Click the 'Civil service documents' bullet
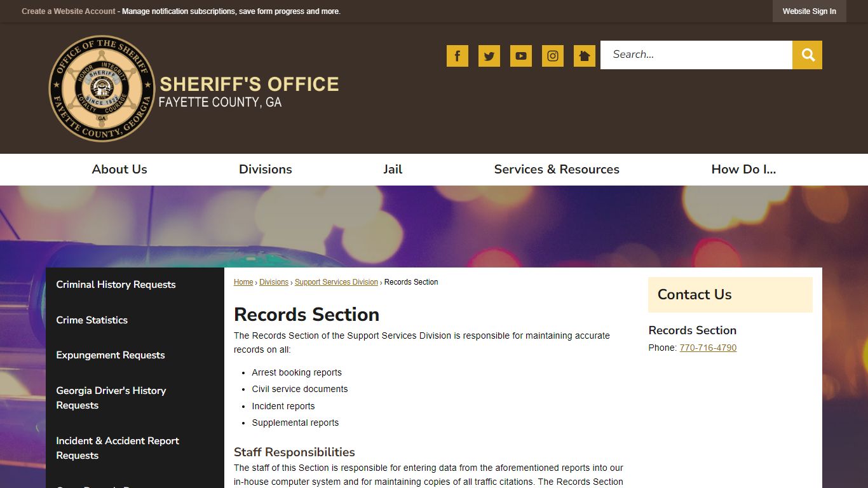Image resolution: width=868 pixels, height=488 pixels. [x=300, y=389]
